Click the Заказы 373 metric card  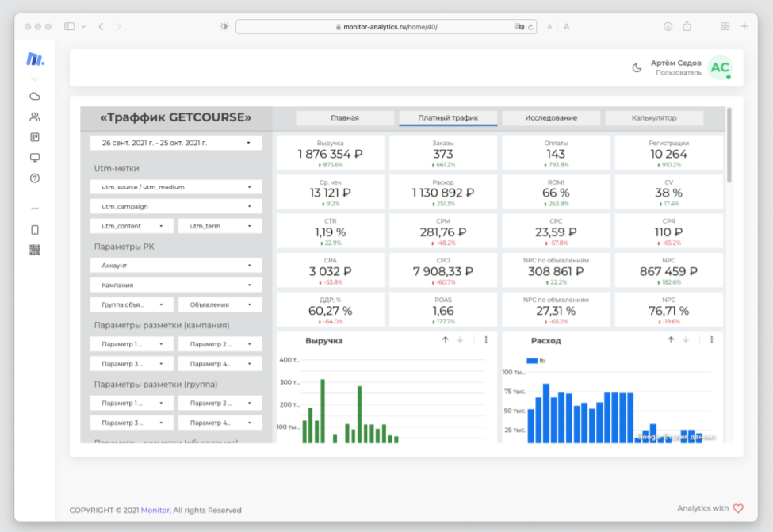tap(442, 153)
